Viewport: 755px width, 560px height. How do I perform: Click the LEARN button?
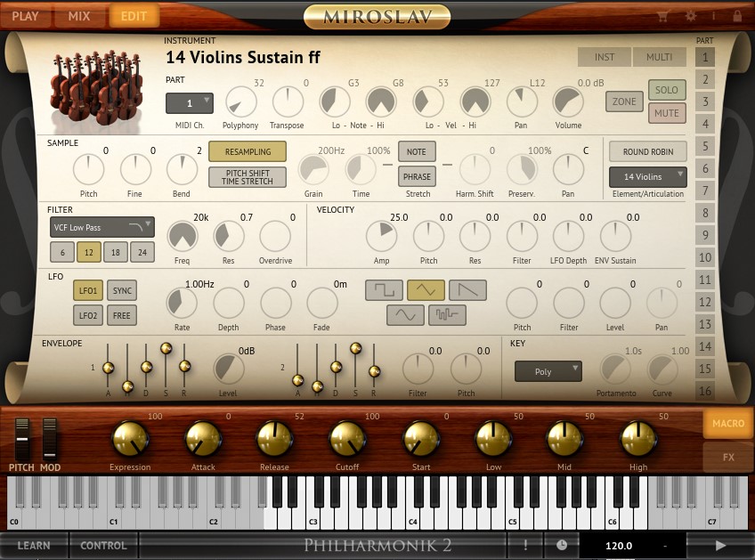point(34,545)
